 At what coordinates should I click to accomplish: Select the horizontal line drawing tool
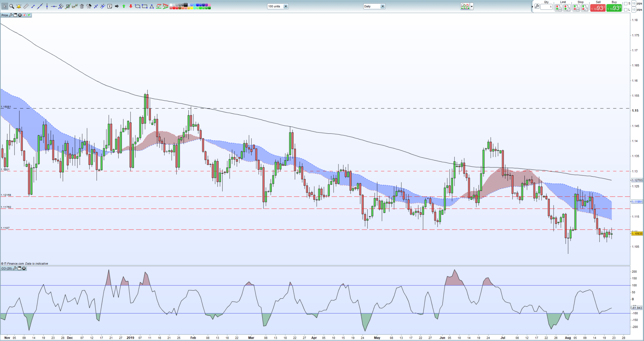(54, 6)
